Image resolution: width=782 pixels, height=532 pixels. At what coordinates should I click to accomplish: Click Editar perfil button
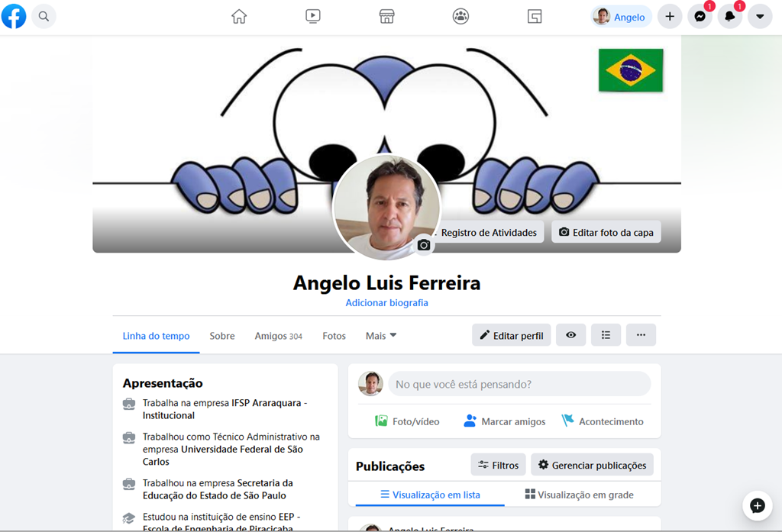pos(511,335)
